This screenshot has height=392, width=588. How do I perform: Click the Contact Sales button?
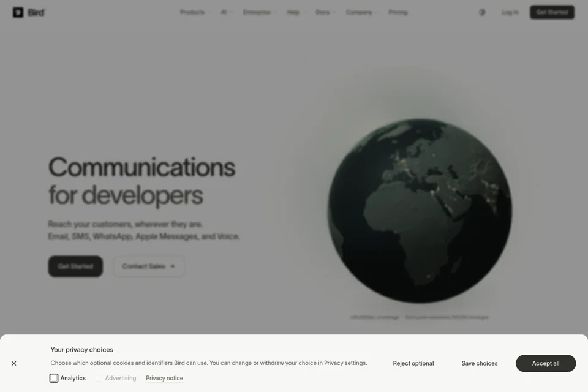coord(149,266)
